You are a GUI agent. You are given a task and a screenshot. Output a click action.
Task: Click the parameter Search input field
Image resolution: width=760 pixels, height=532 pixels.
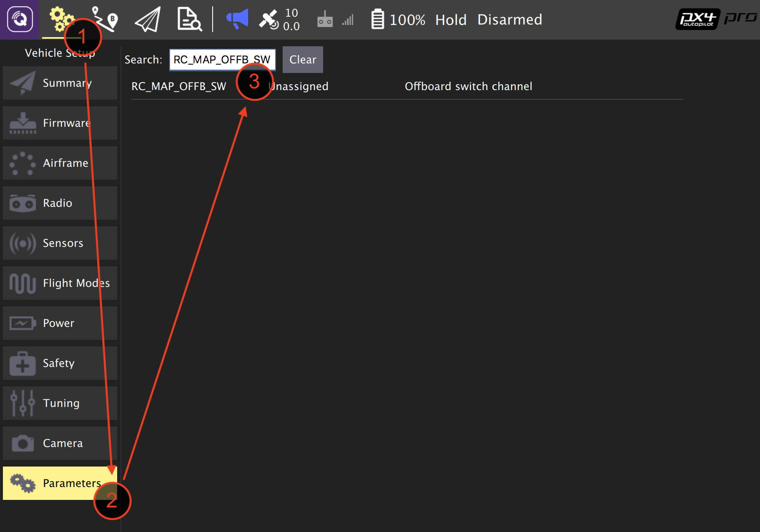coord(222,60)
